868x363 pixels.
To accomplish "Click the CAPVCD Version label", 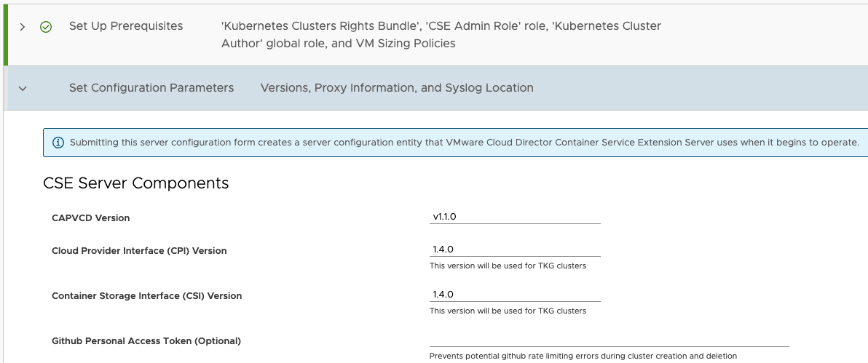I will tap(91, 218).
